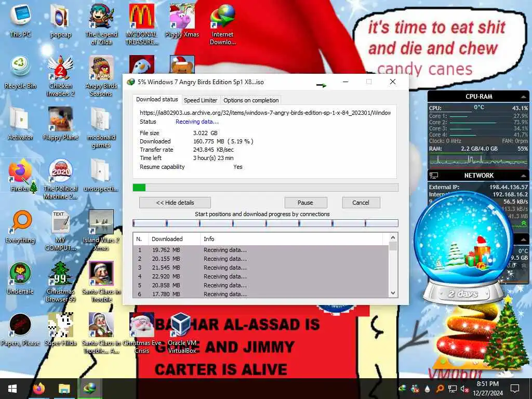The width and height of the screenshot is (532, 399).
Task: Click the Receiving data... status text
Action: point(197,122)
